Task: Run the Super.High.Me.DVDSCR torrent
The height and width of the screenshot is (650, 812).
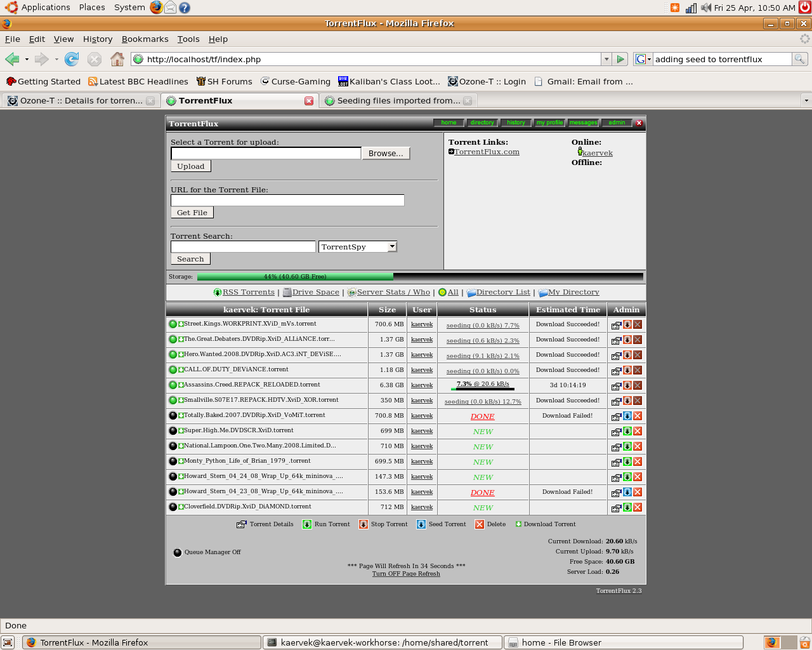Action: (627, 431)
